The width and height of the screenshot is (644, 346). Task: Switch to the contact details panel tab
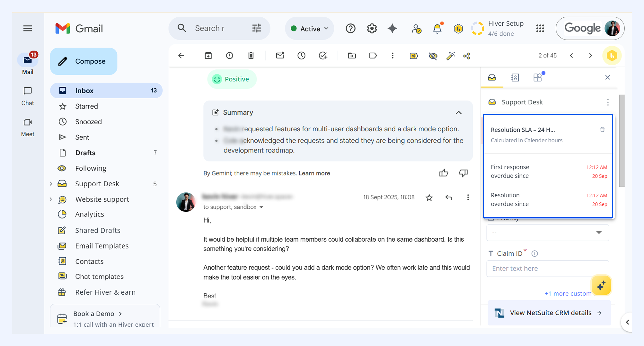515,77
